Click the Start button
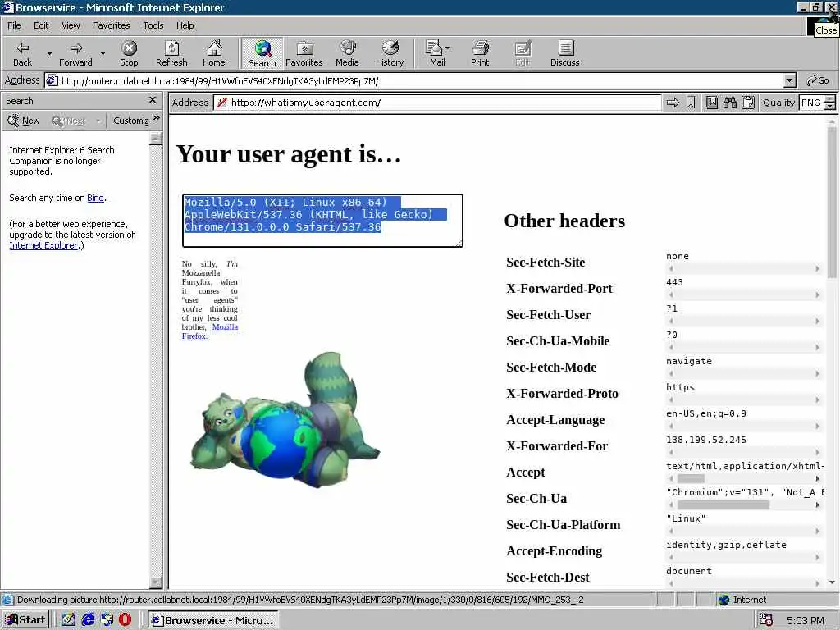Image resolution: width=840 pixels, height=630 pixels. 25,620
